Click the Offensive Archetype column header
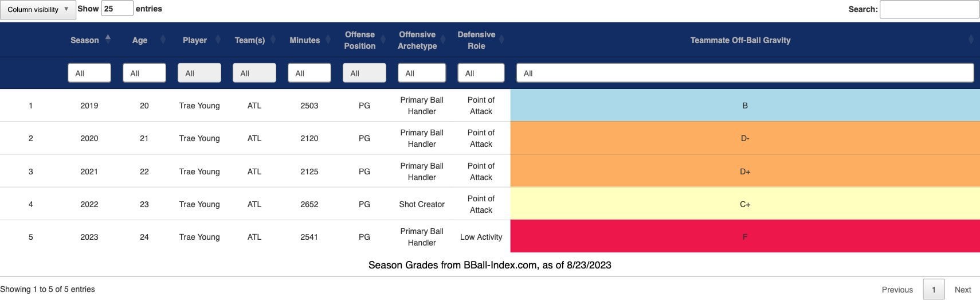 tap(417, 40)
